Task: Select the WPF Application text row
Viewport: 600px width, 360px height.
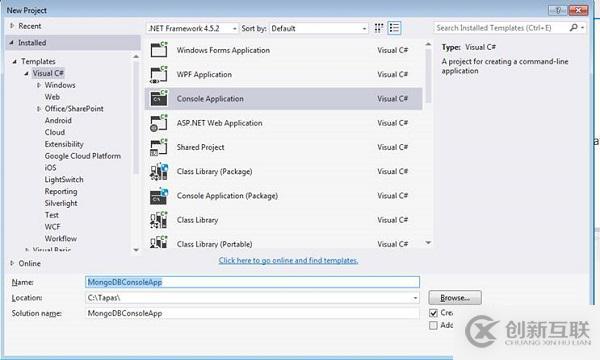Action: pos(204,74)
